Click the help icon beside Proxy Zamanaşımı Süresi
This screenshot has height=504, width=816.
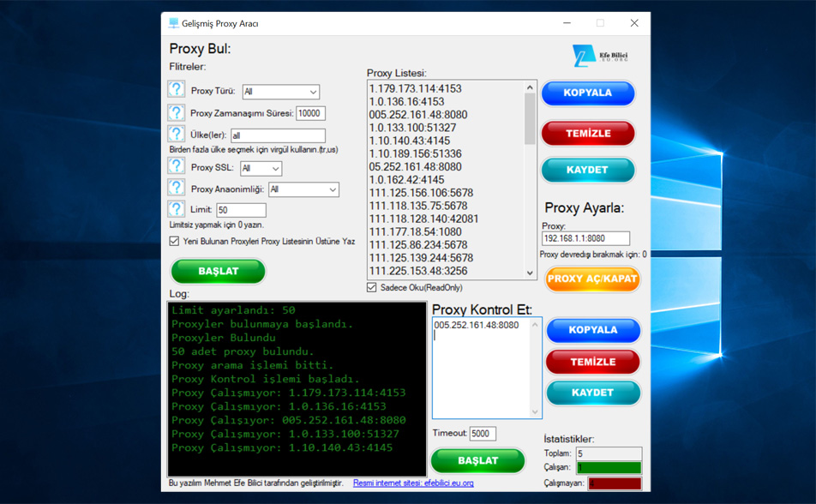[x=176, y=112]
